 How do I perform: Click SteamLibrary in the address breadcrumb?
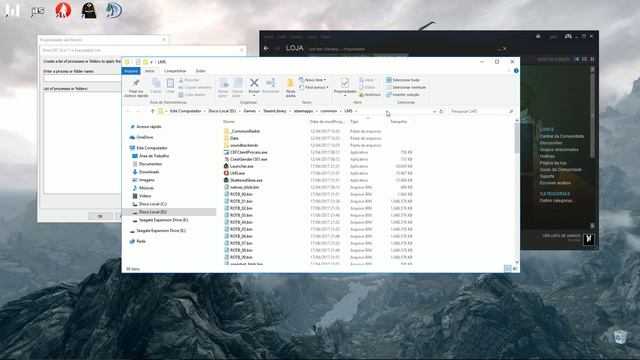point(274,111)
